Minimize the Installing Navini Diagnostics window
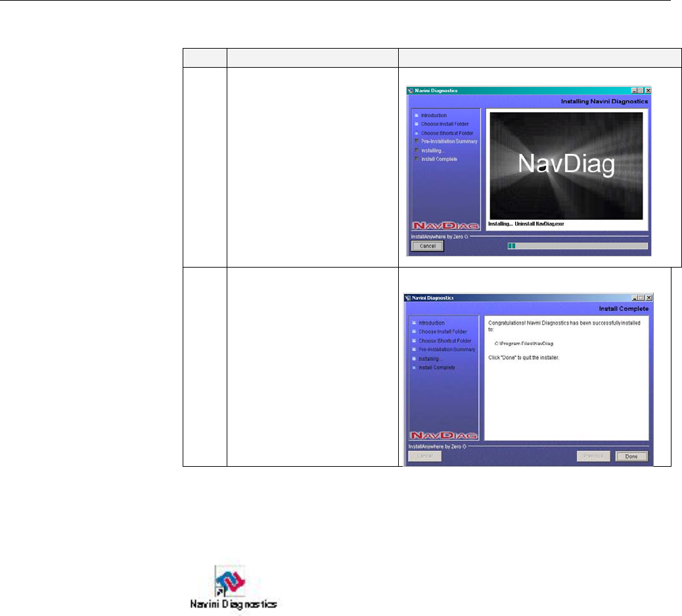Image resolution: width=682 pixels, height=616 pixels. [634, 91]
